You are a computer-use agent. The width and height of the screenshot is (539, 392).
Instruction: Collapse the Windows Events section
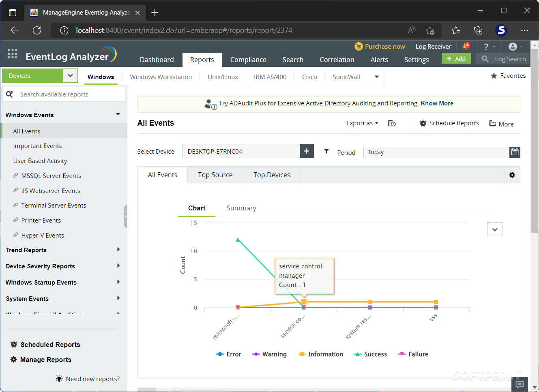click(118, 114)
